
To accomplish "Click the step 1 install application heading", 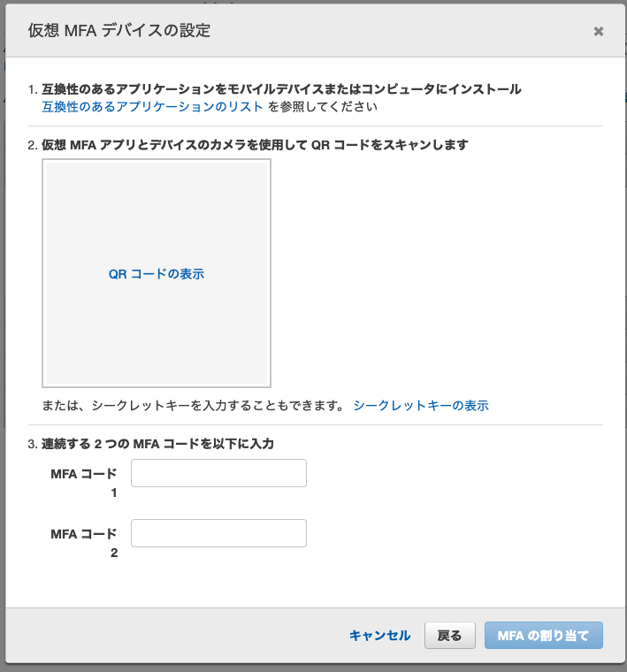I will [281, 89].
